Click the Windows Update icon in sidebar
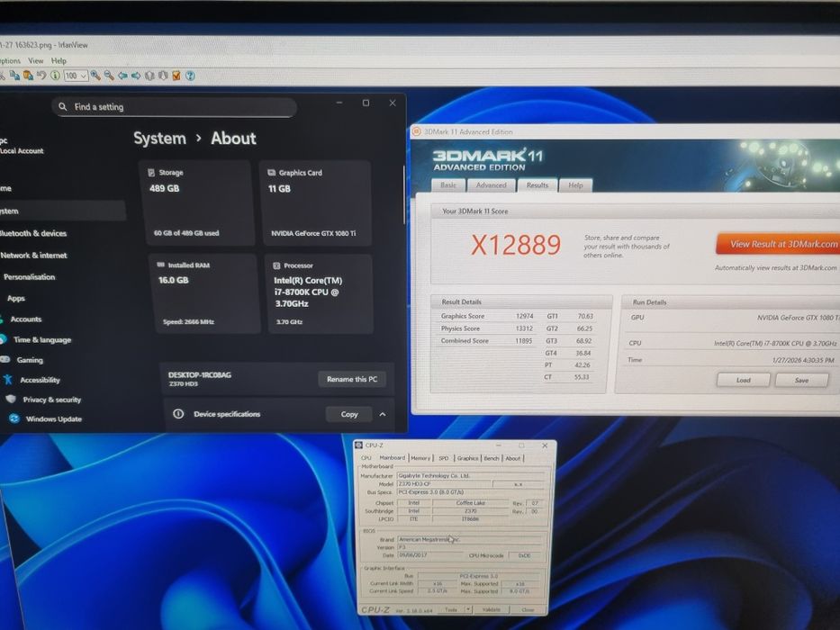Screen dimensions: 840x630 (14, 418)
